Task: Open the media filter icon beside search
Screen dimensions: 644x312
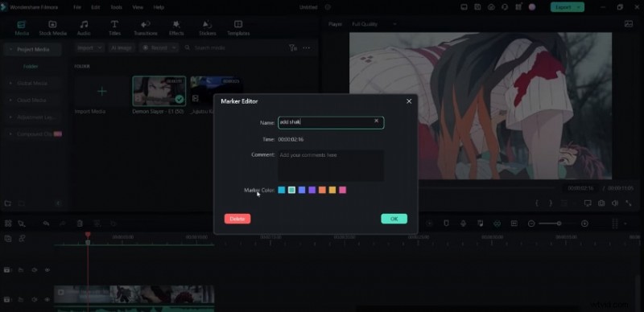Action: click(292, 48)
